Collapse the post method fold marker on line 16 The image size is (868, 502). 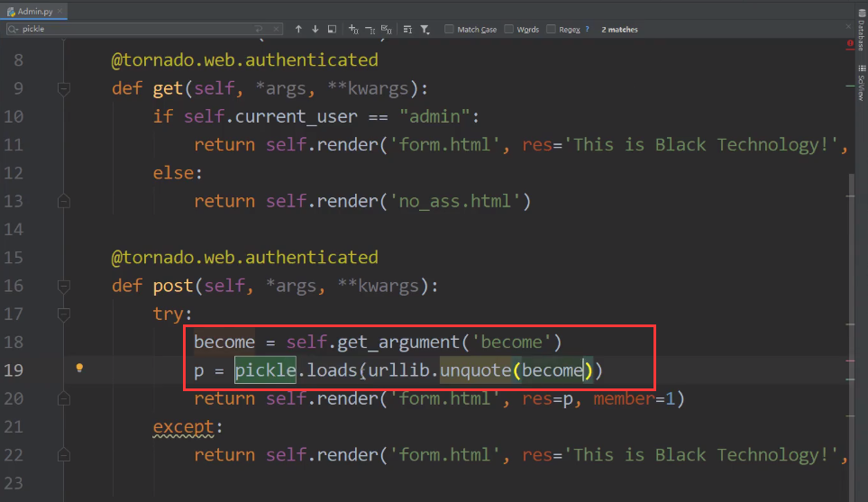click(63, 286)
